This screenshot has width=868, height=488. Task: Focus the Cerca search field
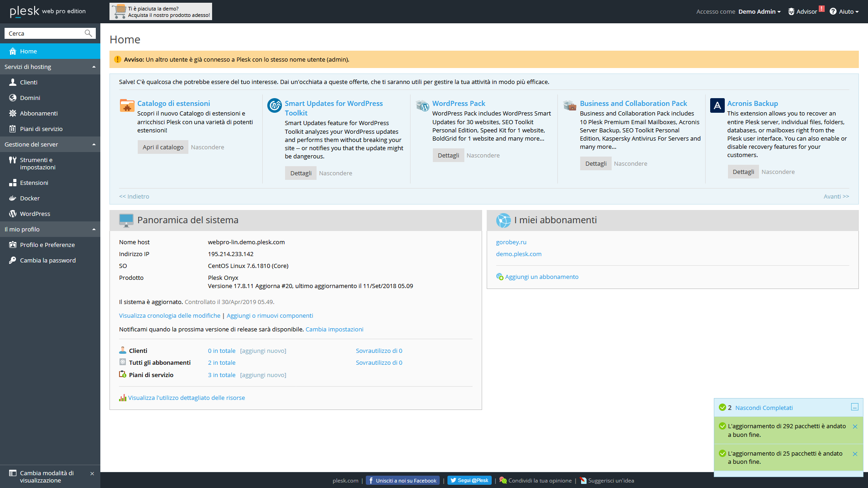45,33
